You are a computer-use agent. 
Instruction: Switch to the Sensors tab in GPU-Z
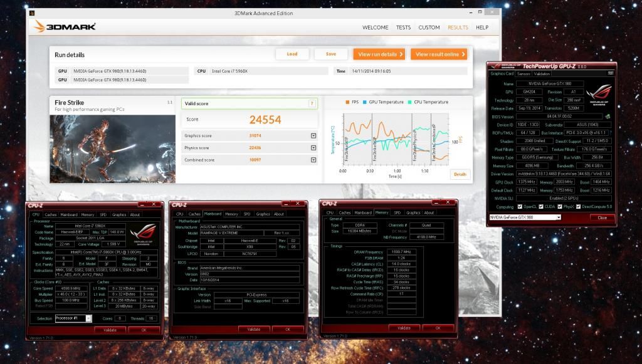524,74
